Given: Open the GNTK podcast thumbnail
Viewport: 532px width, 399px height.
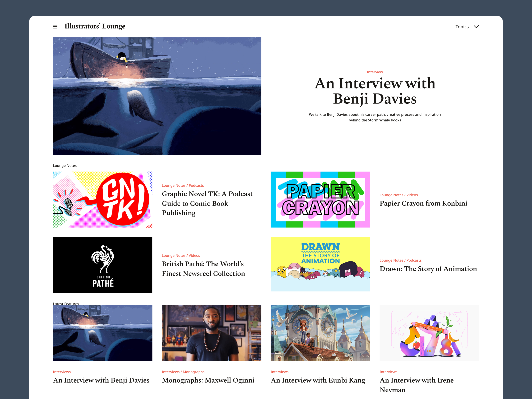Looking at the screenshot, I should pos(102,199).
